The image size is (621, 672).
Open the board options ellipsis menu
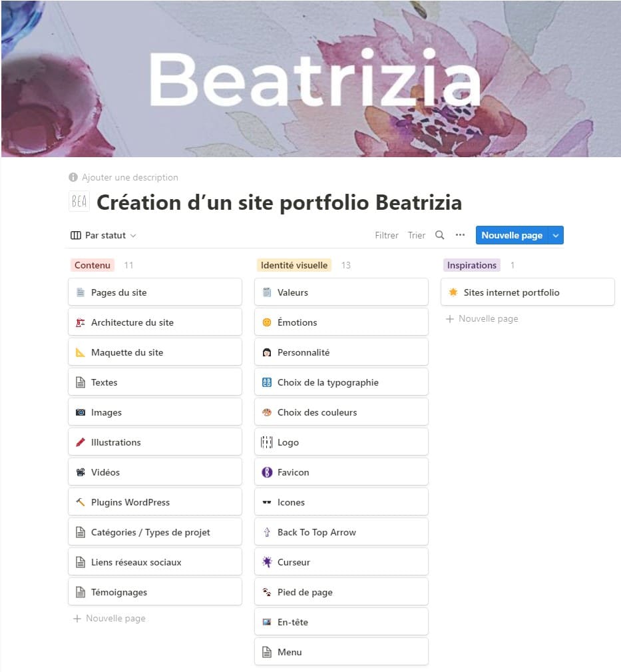point(460,234)
